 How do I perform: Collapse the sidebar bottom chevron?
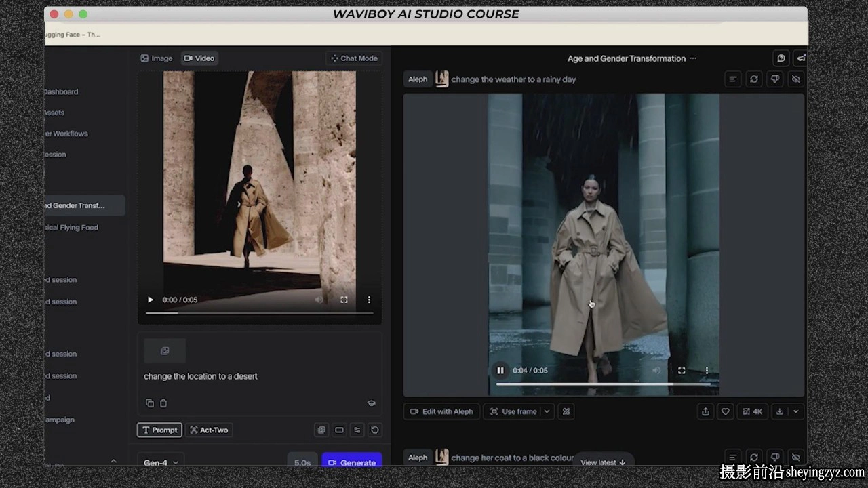pyautogui.click(x=113, y=462)
